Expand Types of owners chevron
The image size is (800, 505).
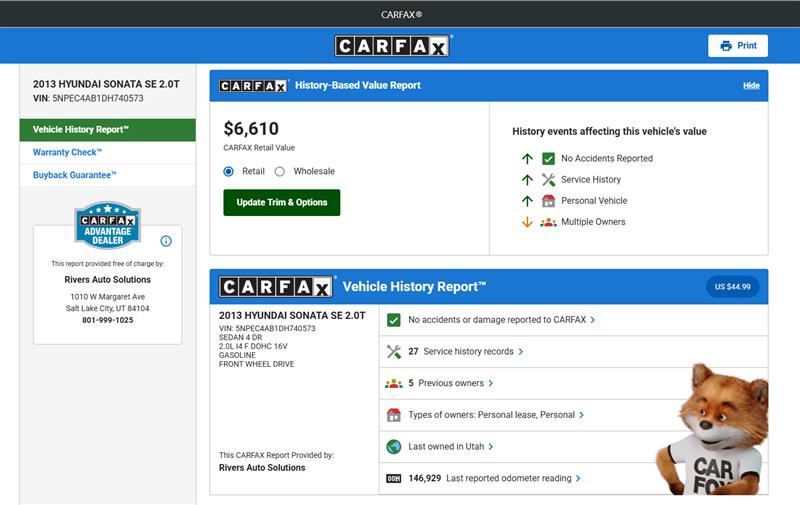pyautogui.click(x=581, y=415)
